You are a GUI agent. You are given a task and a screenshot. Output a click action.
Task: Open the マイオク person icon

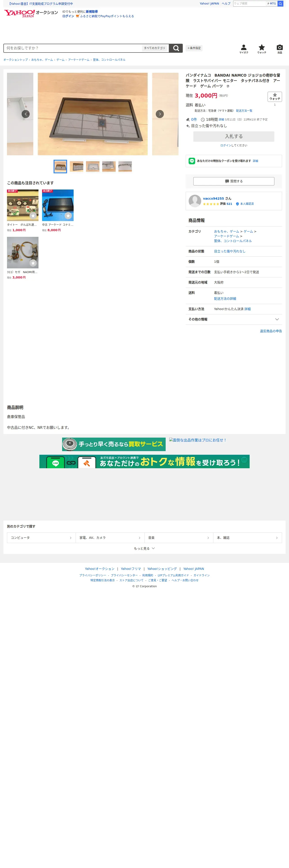click(x=244, y=49)
